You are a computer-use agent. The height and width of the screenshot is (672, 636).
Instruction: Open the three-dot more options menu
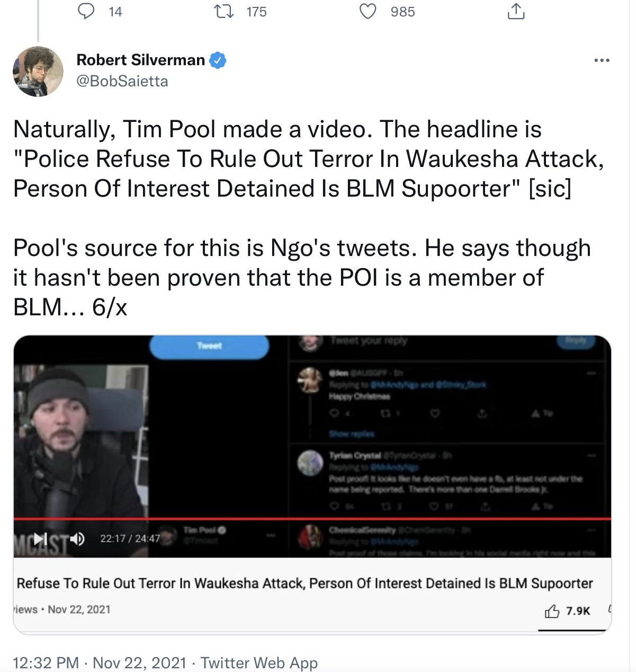tap(602, 60)
